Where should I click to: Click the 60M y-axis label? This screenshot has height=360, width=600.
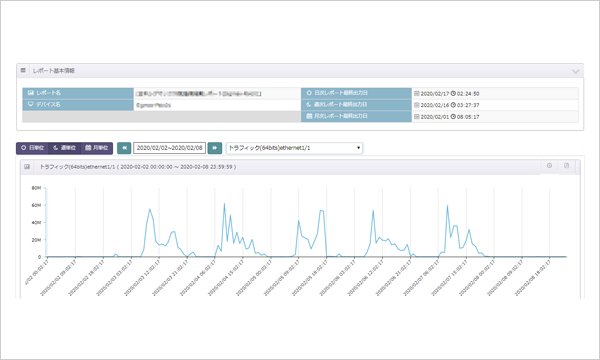(x=36, y=205)
